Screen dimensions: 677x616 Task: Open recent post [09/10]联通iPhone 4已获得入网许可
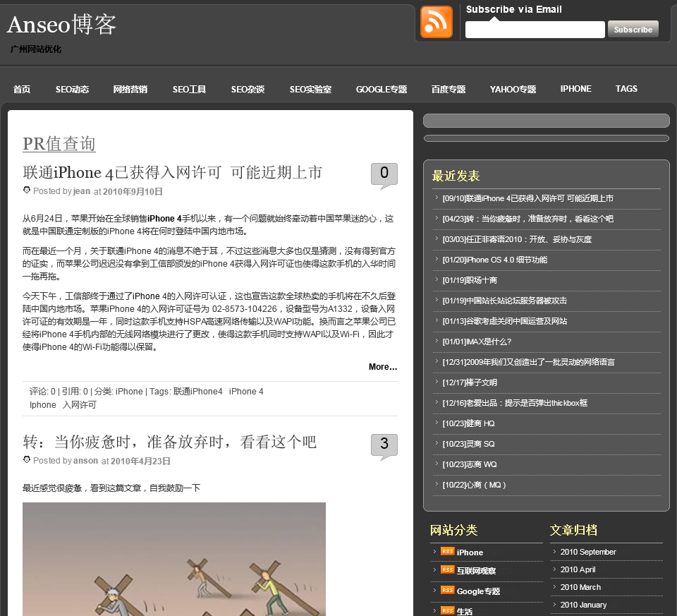point(527,198)
